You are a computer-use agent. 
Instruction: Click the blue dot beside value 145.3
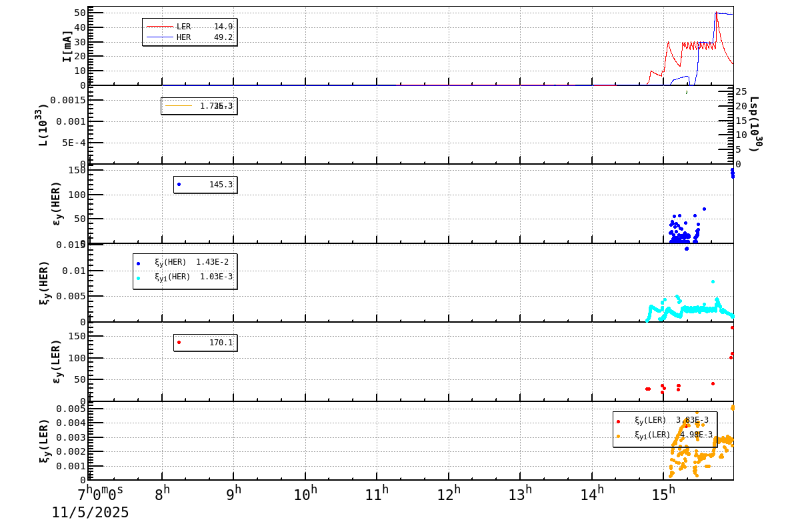click(x=178, y=184)
